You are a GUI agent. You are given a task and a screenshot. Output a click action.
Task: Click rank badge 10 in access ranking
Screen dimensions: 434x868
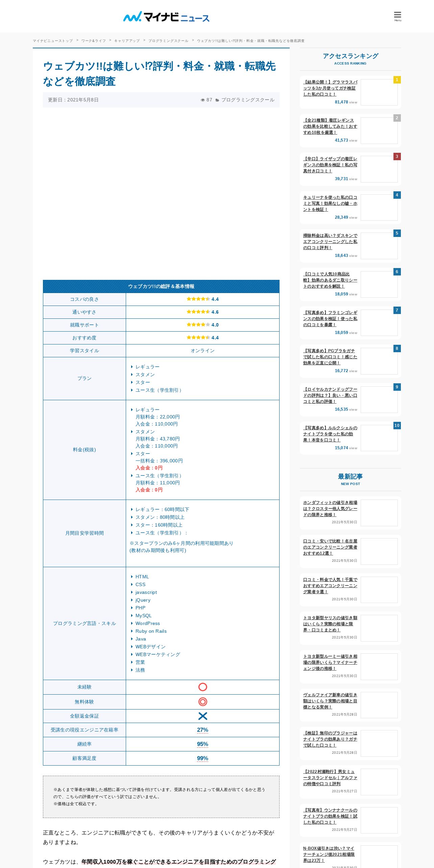point(397,426)
